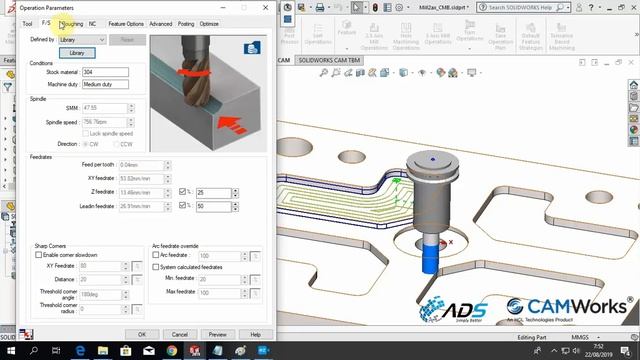Toggle Leadin feedrate percent checkbox
The image size is (640, 360).
182,205
